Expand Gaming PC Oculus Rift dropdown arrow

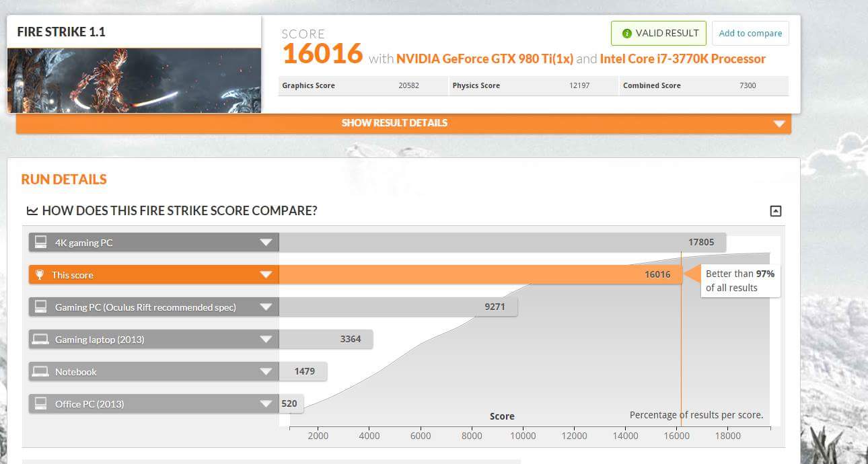266,307
